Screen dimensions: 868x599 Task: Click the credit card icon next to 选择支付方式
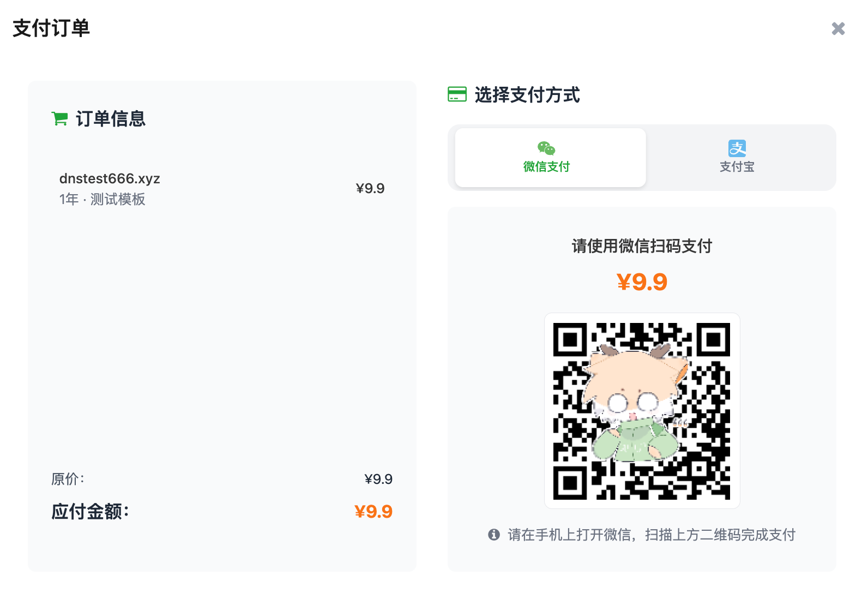[x=457, y=94]
